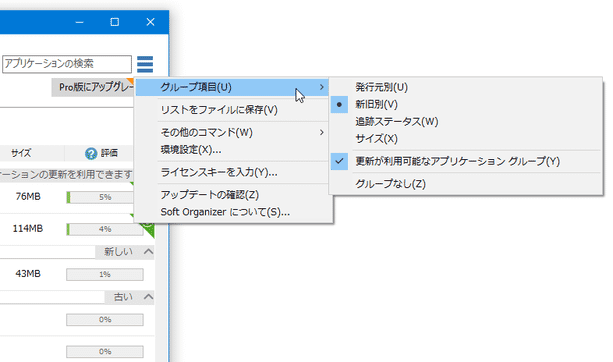The width and height of the screenshot is (613, 362).
Task: Expand arrow beside グループ項目(U)
Action: (321, 87)
